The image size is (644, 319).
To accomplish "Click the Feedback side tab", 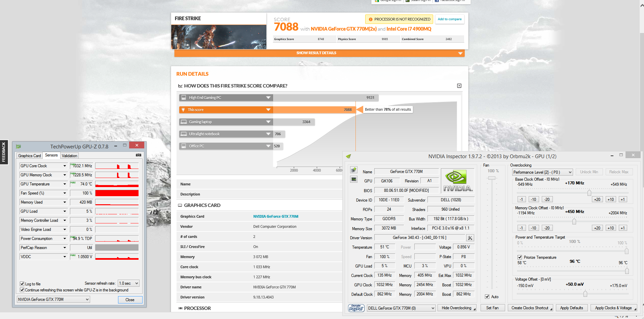I will coord(4,152).
